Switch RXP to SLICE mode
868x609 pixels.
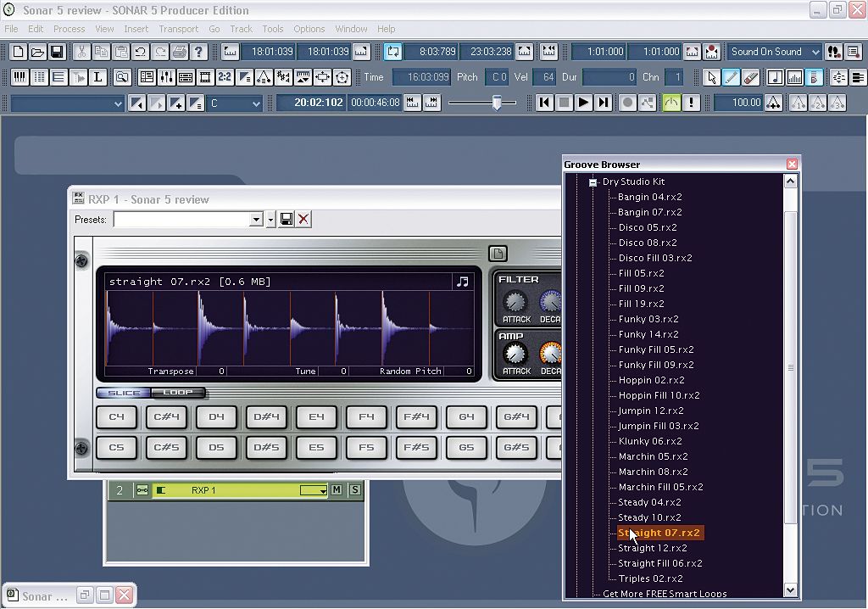click(124, 393)
